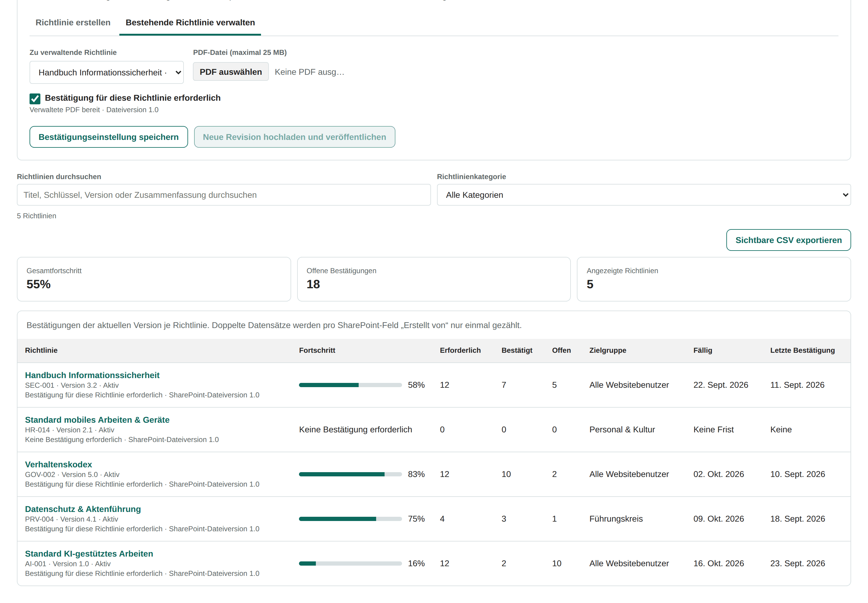This screenshot has width=868, height=603.
Task: Click the 58% progress bar
Action: click(350, 385)
